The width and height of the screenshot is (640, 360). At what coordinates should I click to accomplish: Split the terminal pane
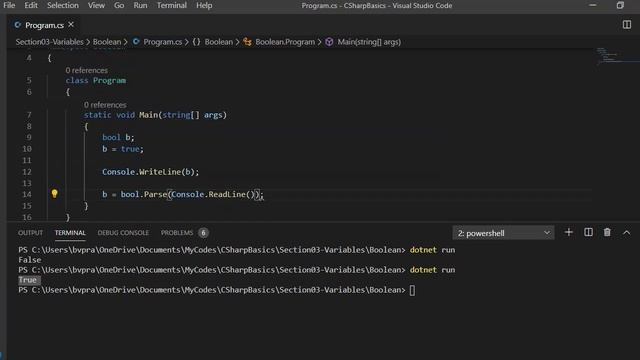click(588, 232)
